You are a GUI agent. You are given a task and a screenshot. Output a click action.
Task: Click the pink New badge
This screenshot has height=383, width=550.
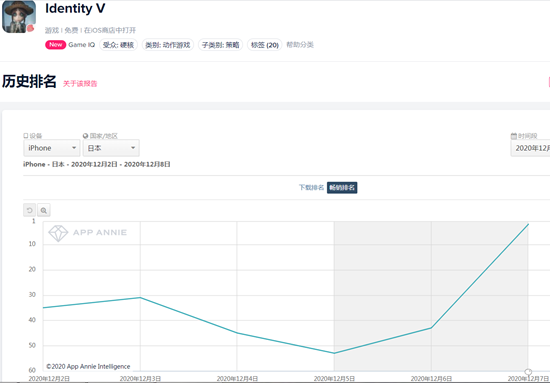point(55,45)
